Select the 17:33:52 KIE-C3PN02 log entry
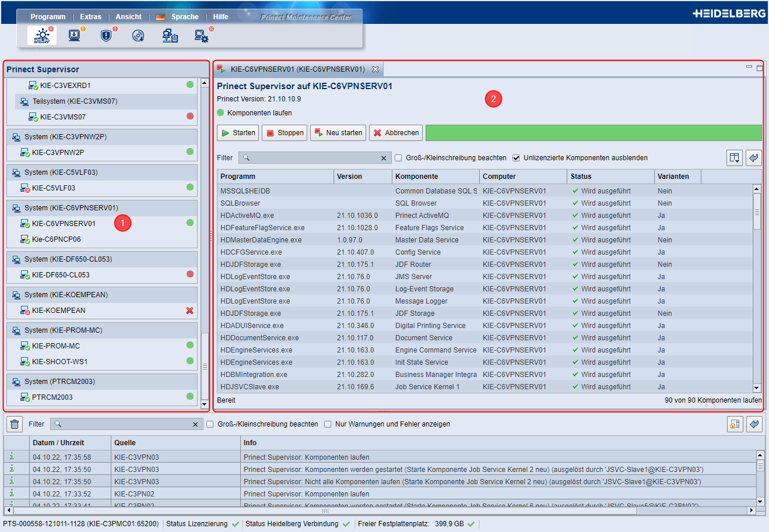Screen dimensions: 769x532 (380, 494)
